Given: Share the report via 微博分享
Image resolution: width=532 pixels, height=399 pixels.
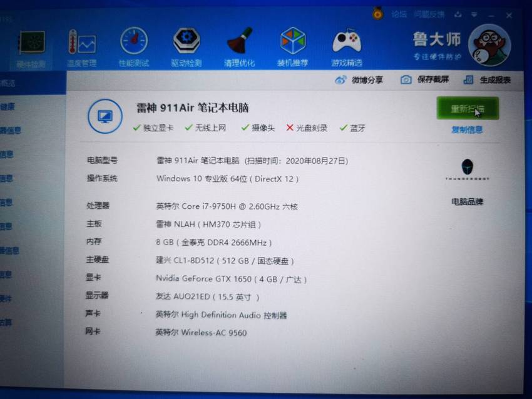Looking at the screenshot, I should pos(359,80).
